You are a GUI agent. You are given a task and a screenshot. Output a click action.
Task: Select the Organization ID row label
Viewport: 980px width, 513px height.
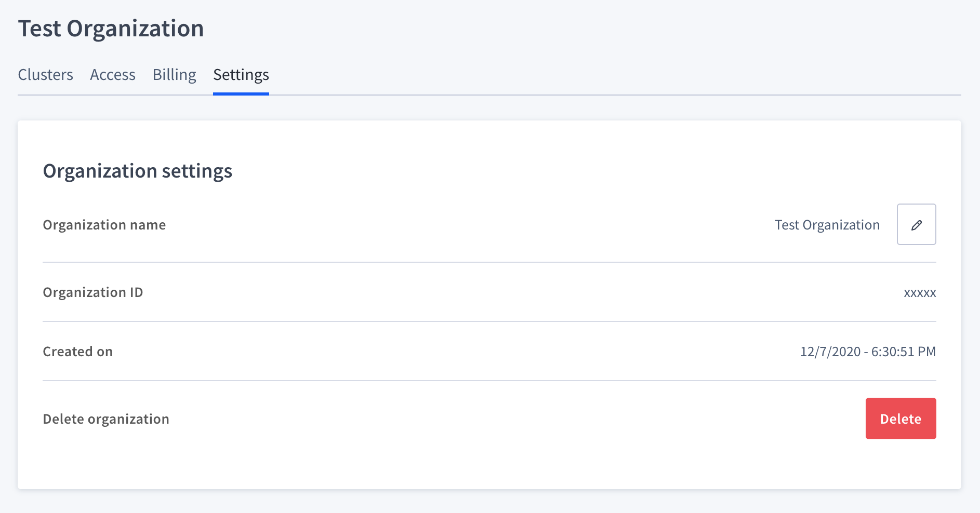point(92,292)
